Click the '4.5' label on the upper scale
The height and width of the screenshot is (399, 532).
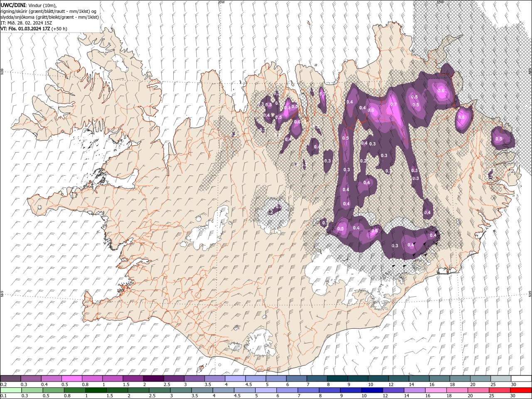coord(249,384)
